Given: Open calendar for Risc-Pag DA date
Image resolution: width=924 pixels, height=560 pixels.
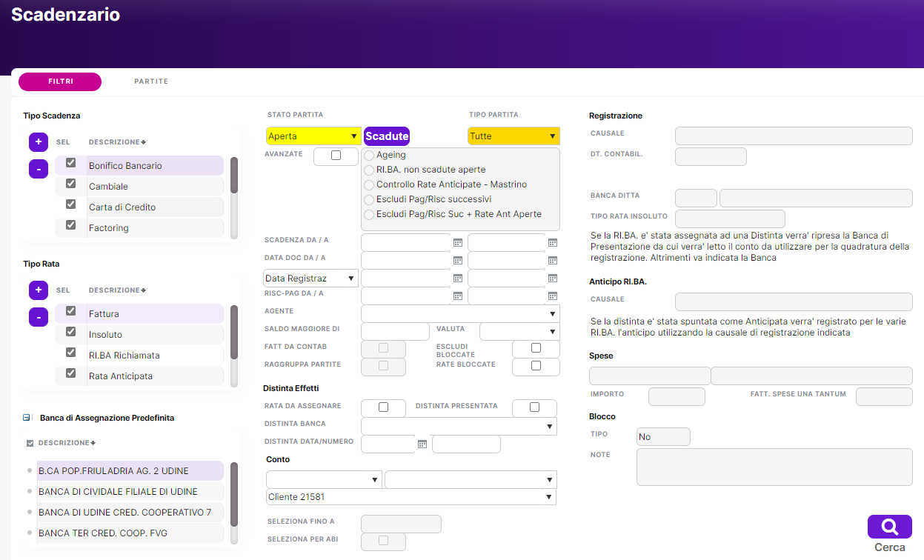Looking at the screenshot, I should pos(458,296).
